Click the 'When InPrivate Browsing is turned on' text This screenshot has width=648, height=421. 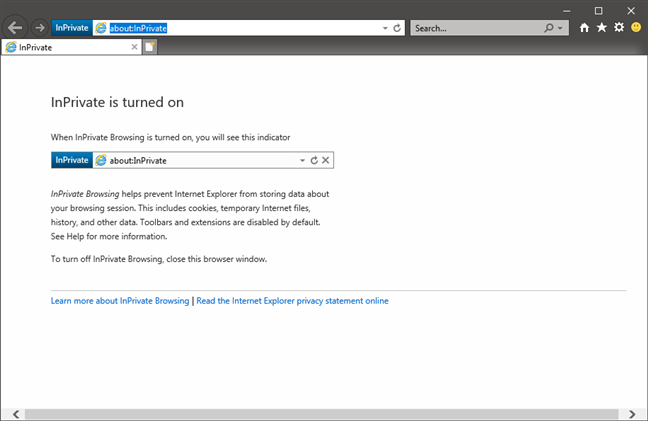point(170,137)
